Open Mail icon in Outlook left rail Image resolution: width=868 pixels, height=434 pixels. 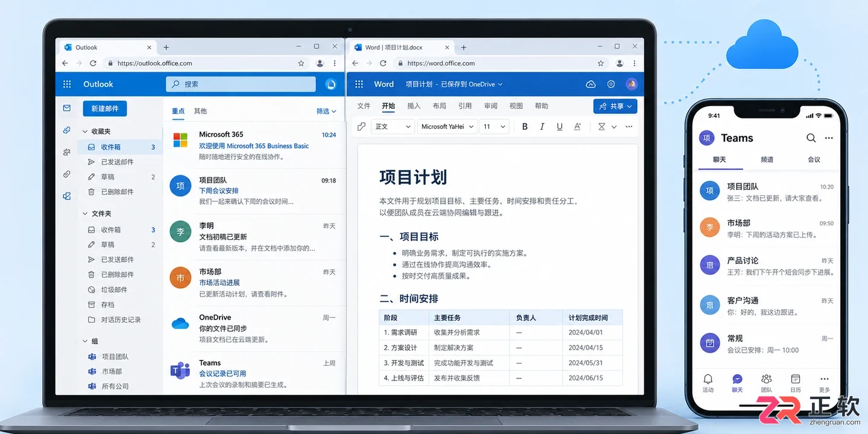[67, 108]
